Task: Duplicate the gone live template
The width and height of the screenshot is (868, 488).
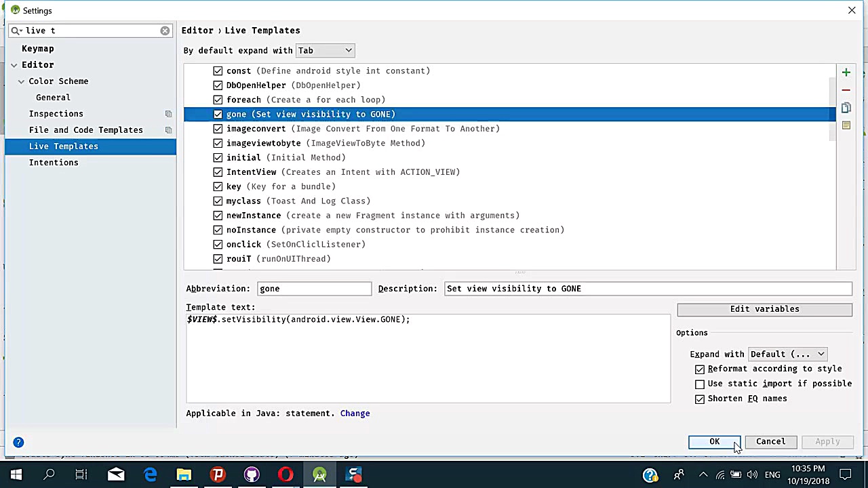Action: (846, 107)
